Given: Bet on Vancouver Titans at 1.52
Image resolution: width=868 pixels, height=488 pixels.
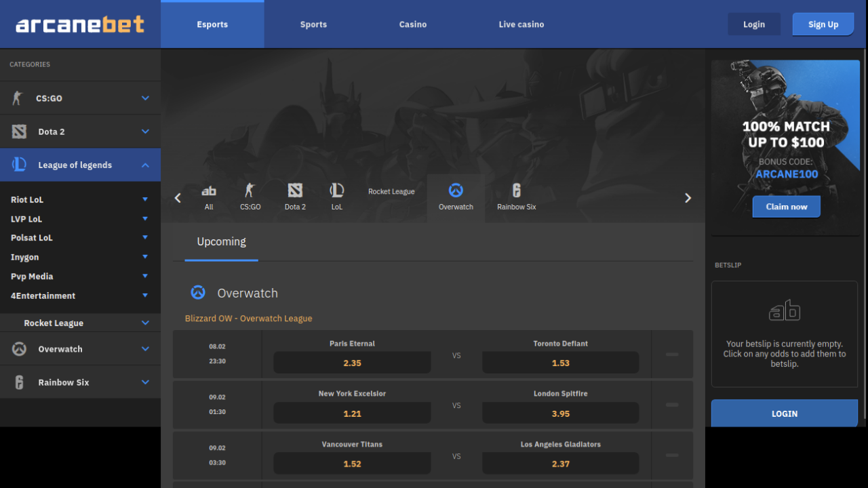Looking at the screenshot, I should pos(352,464).
